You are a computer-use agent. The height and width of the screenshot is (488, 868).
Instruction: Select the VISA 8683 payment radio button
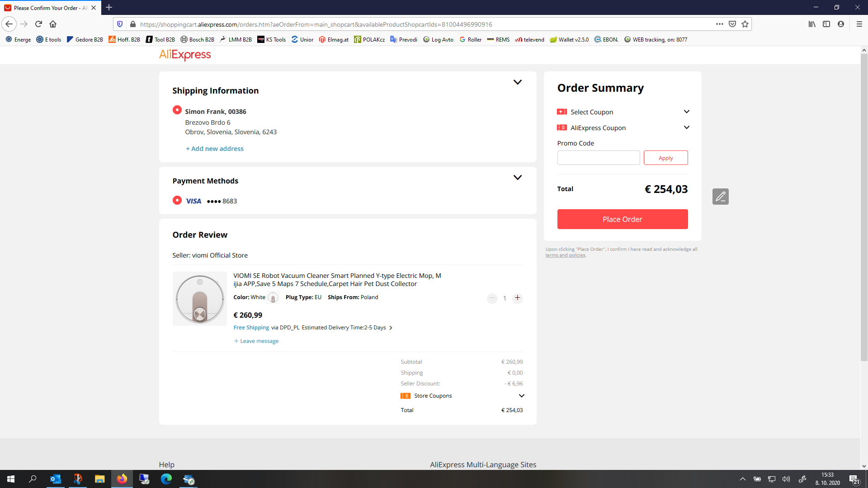(177, 200)
